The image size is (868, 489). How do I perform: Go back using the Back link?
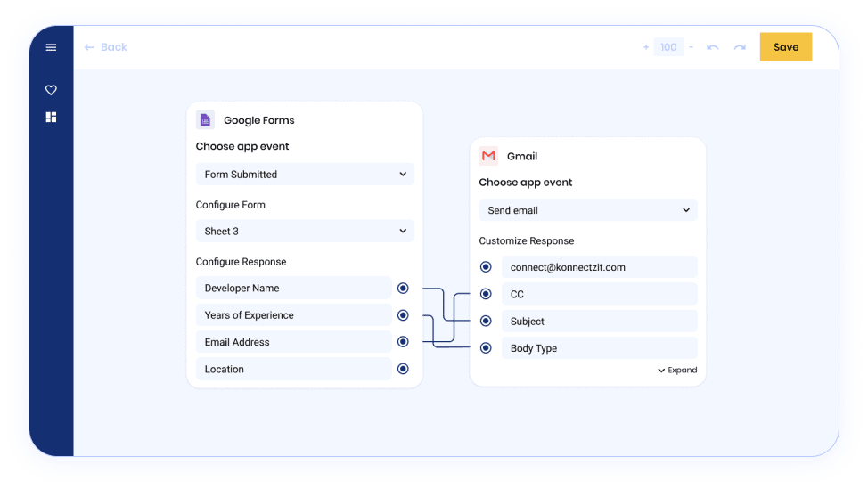pyautogui.click(x=105, y=47)
